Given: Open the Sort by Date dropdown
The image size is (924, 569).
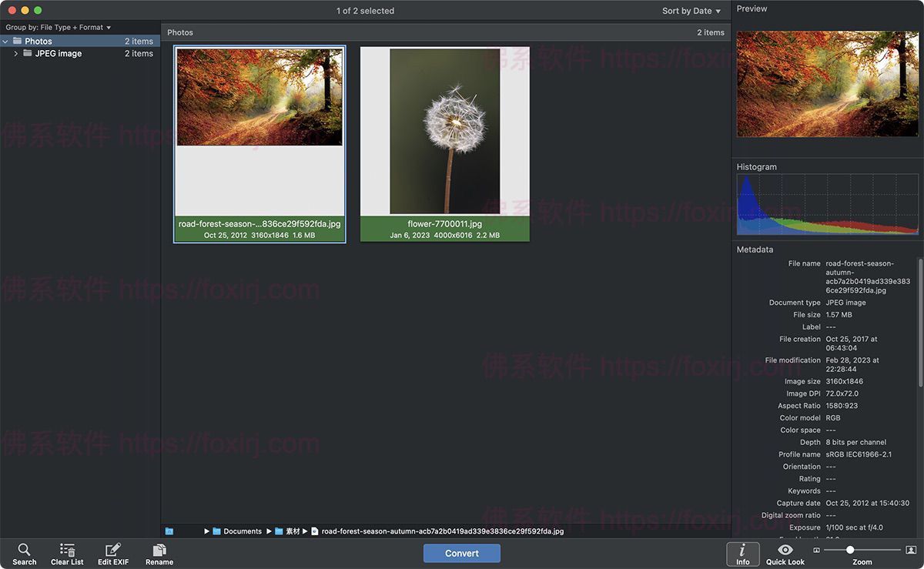Looking at the screenshot, I should [x=691, y=10].
